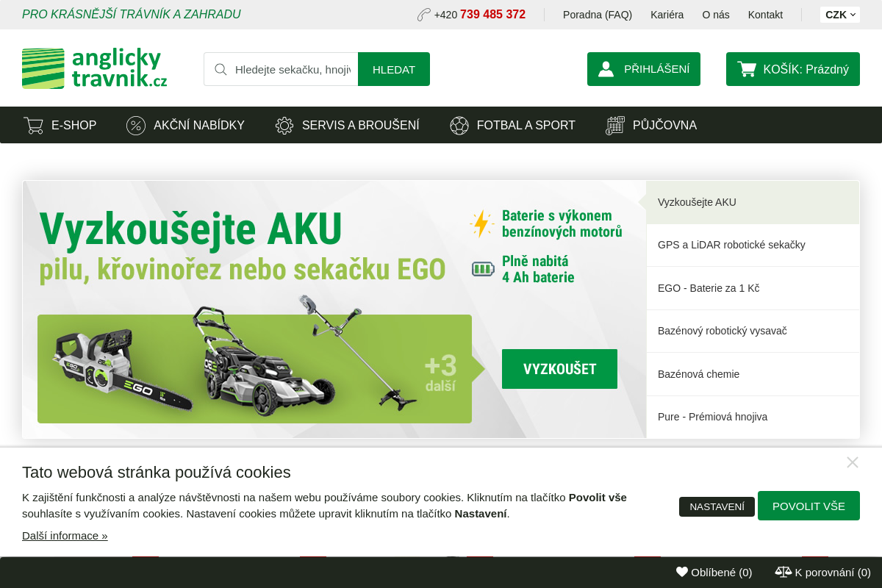Open Oblíbené (0) favorites
Viewport: 882px width, 588px height.
(714, 572)
